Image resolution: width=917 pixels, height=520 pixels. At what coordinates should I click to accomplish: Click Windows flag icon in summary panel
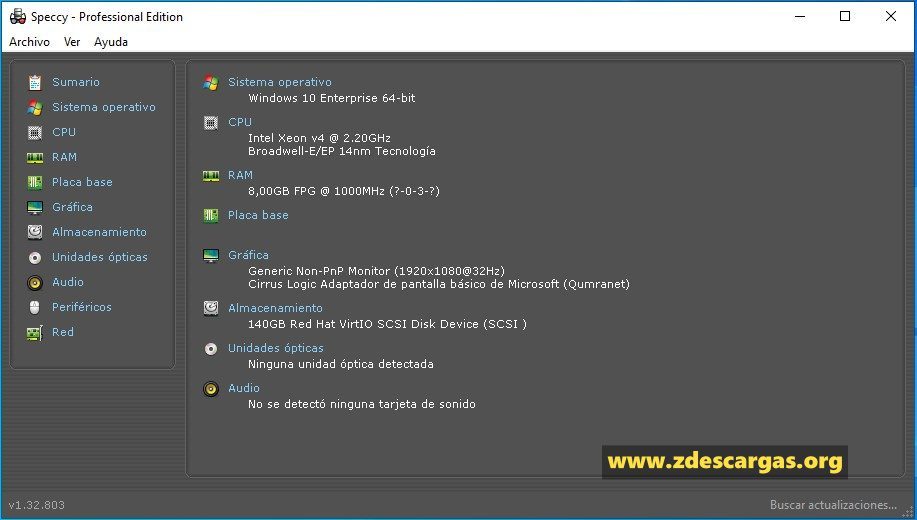211,82
